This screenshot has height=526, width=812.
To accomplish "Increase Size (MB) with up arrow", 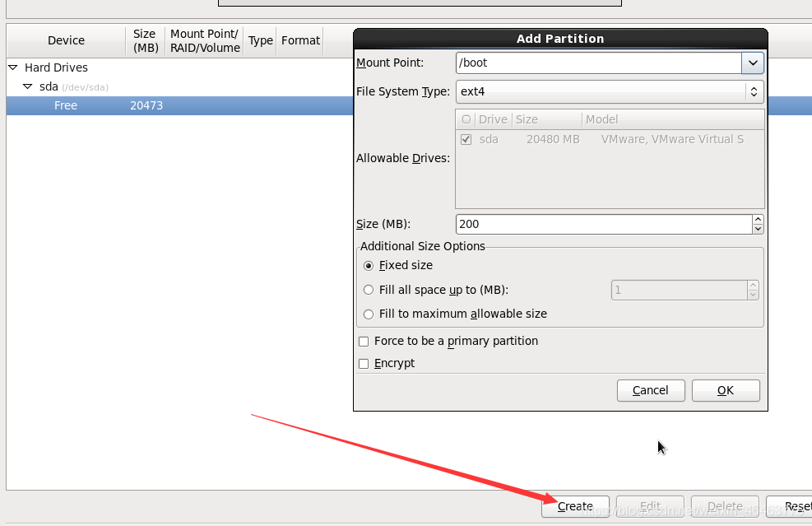I will [758, 219].
